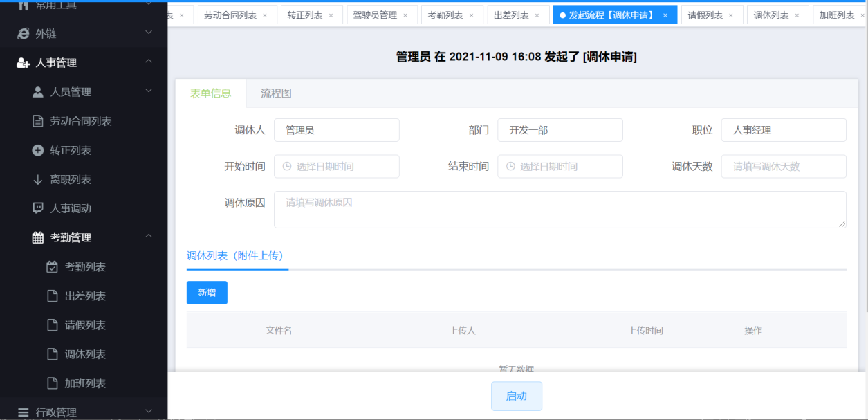Click the 劳动合同列表 document icon in sidebar
The image size is (868, 420).
(x=38, y=121)
